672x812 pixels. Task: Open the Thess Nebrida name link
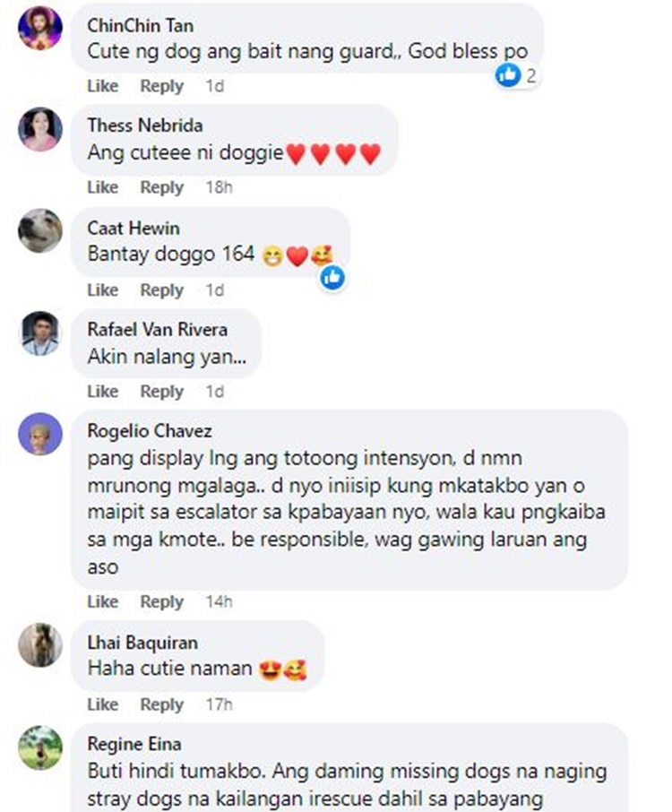coord(145,125)
